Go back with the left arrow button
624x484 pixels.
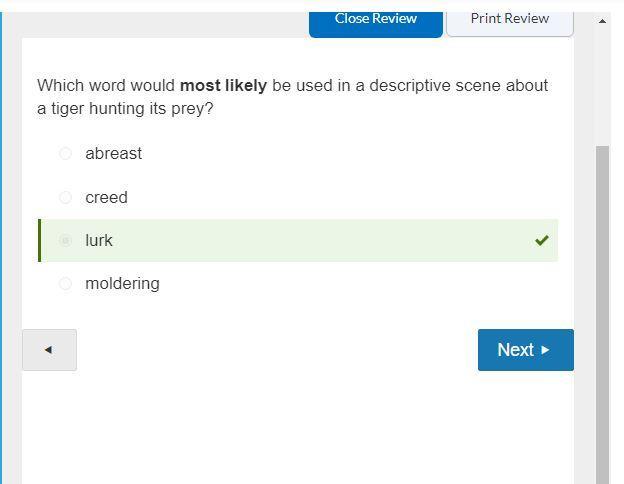pyautogui.click(x=49, y=350)
